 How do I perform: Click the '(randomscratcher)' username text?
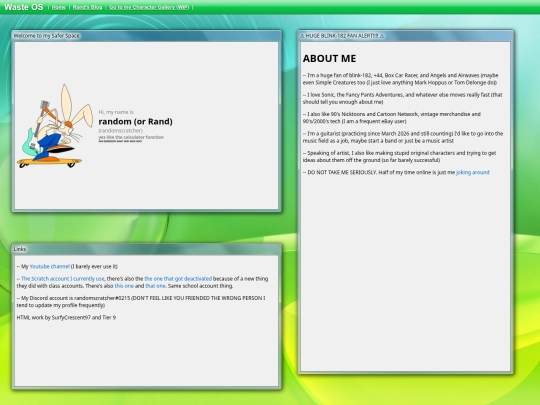click(121, 130)
